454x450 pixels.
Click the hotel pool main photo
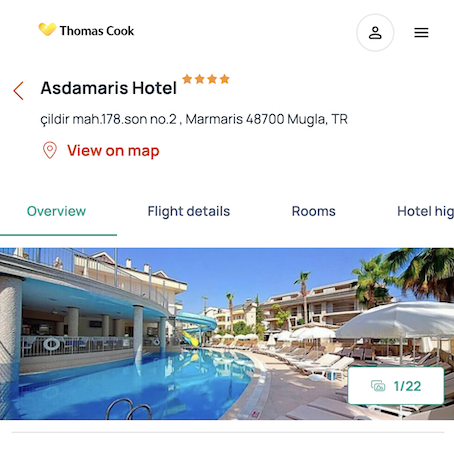pyautogui.click(x=227, y=334)
